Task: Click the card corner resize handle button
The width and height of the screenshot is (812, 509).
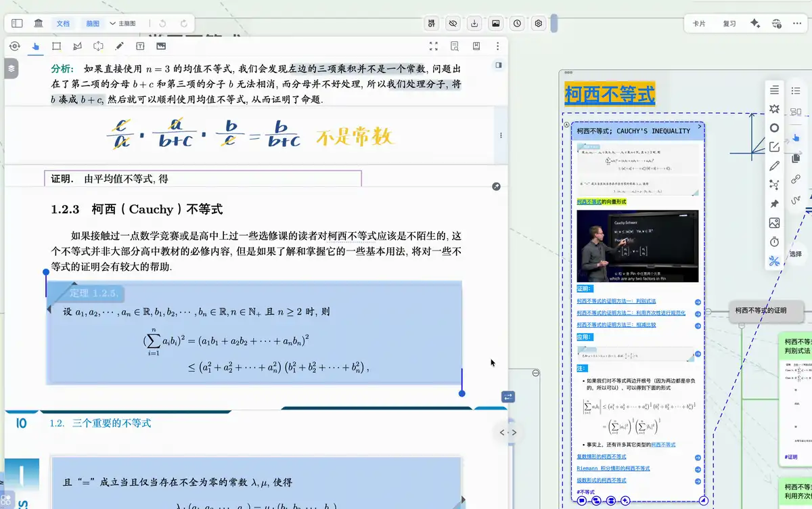Action: [x=703, y=501]
